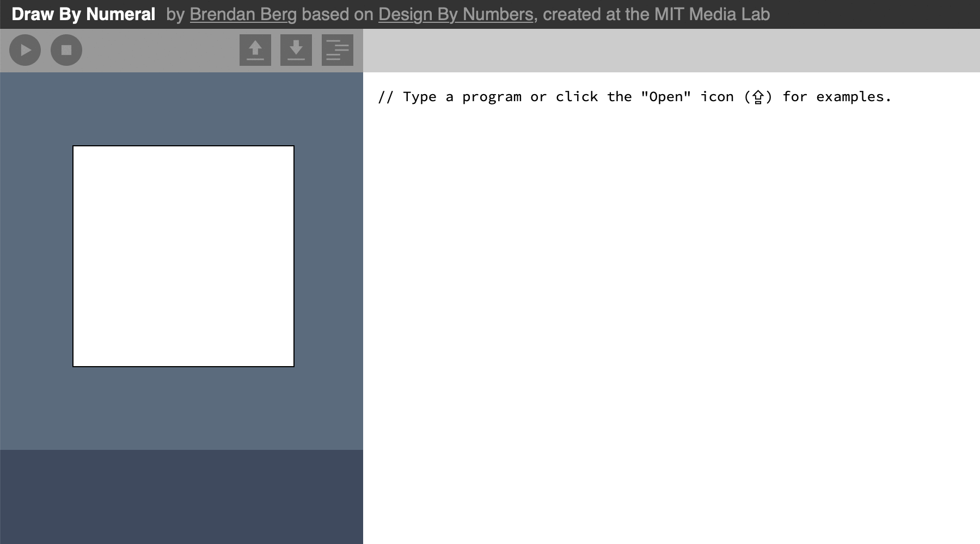The height and width of the screenshot is (544, 980).
Task: Click the download arrow save icon
Action: [x=296, y=50]
